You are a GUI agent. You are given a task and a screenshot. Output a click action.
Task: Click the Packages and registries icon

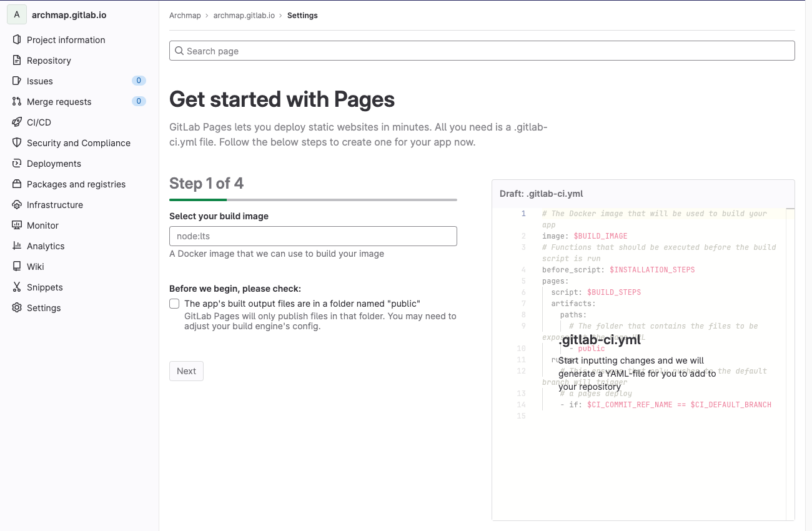[x=17, y=184]
